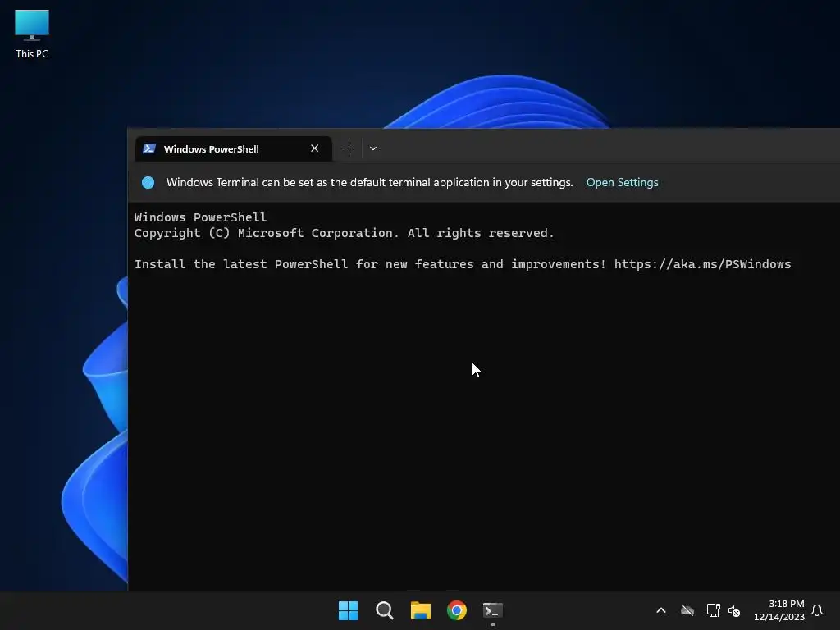Open File Explorer from taskbar

click(421, 610)
